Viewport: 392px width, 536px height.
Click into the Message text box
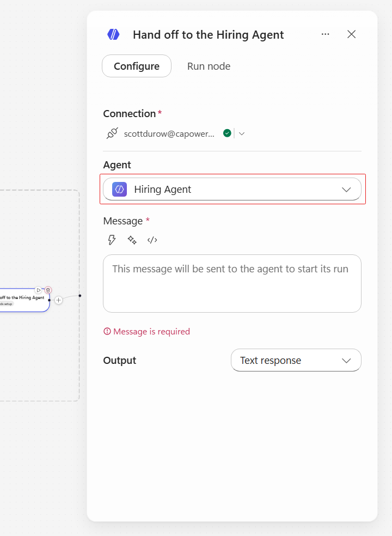232,283
